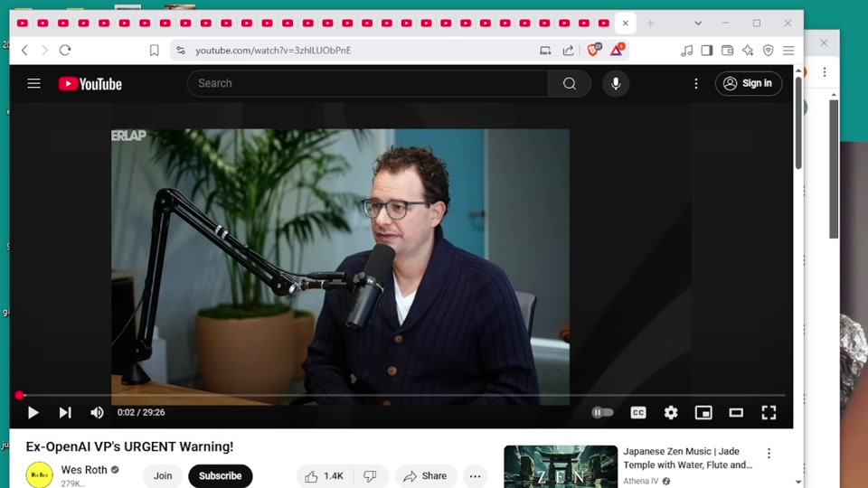This screenshot has height=488, width=868.
Task: Toggle closed captions on the video
Action: (x=638, y=413)
